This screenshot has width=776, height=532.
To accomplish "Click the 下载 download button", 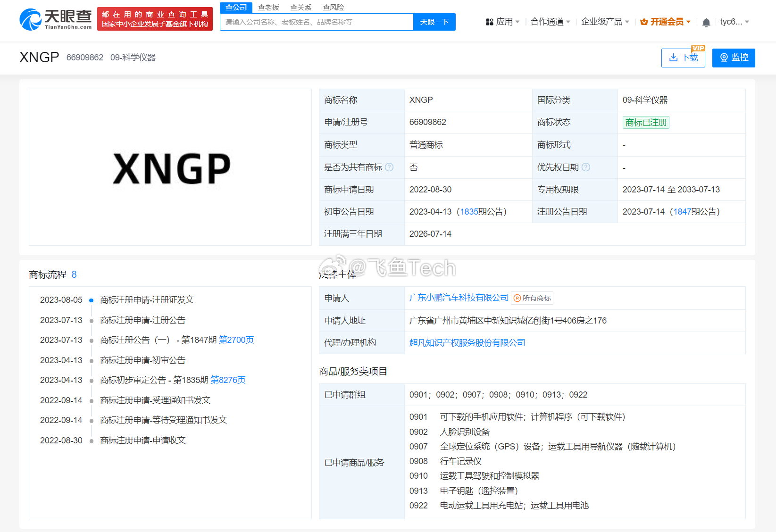I will pos(683,58).
